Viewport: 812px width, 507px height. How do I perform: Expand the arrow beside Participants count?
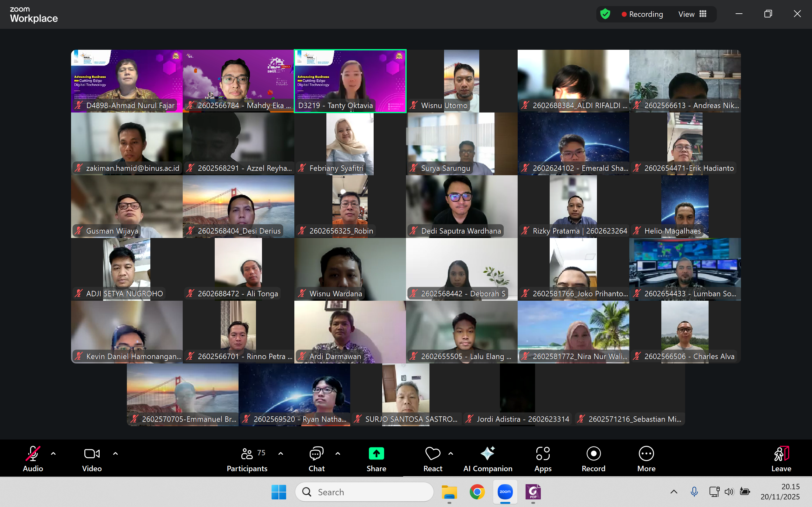[281, 454]
